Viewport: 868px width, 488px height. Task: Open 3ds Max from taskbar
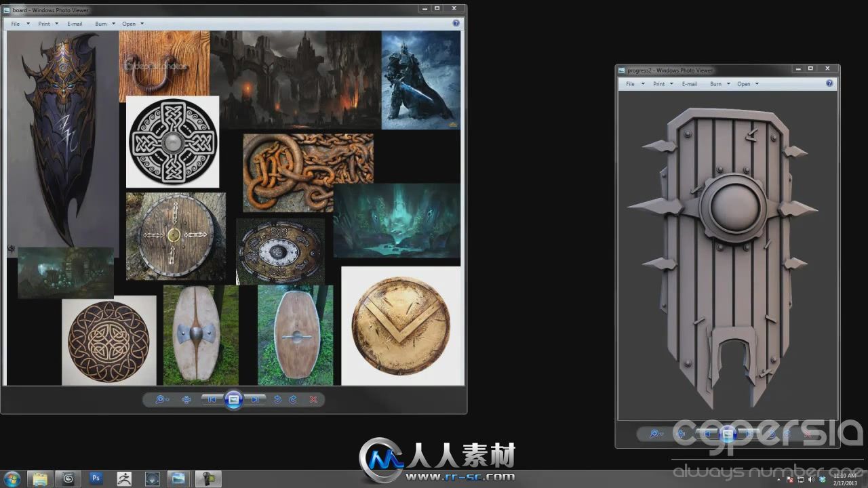(68, 479)
